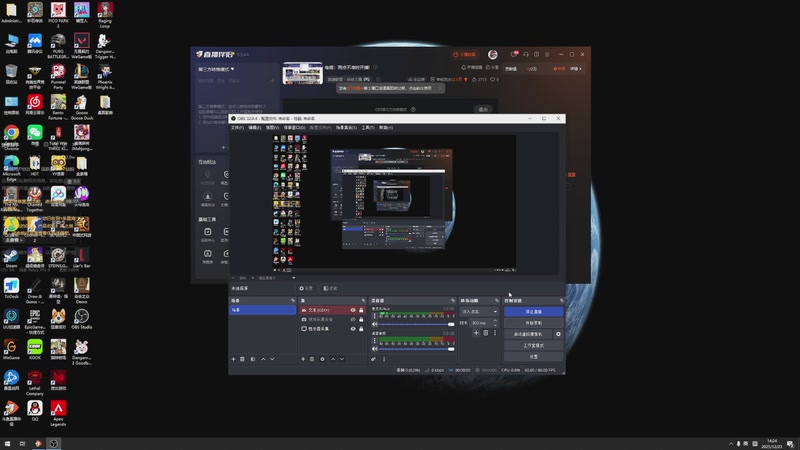Click the Studio Mode button

coord(533,345)
